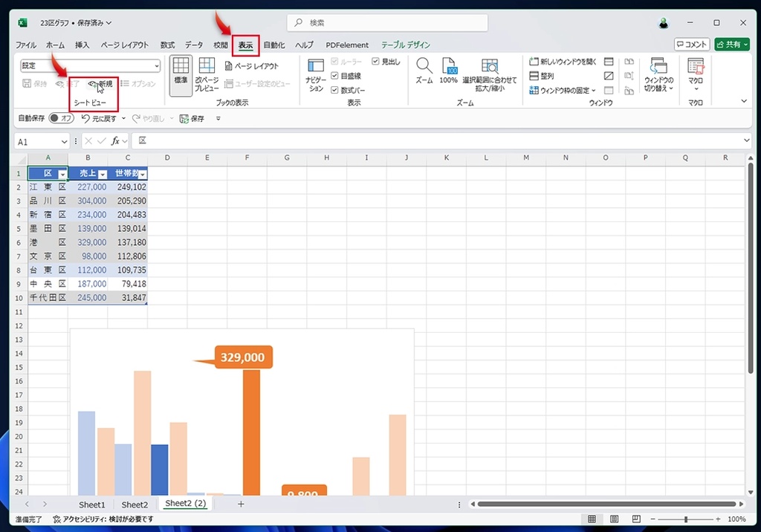Viewport: 761px width, 532px height.
Task: Expand the formula bar chevron
Action: (746, 140)
